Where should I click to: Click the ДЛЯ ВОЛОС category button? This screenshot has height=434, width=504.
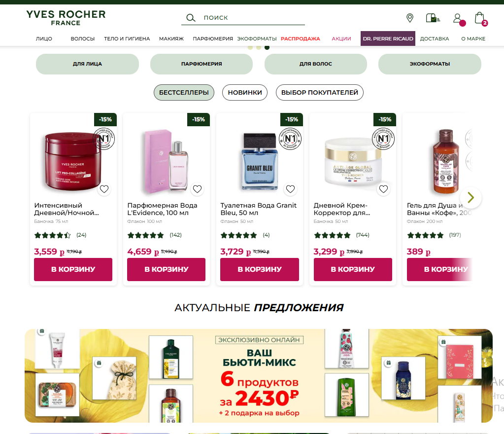coord(316,64)
